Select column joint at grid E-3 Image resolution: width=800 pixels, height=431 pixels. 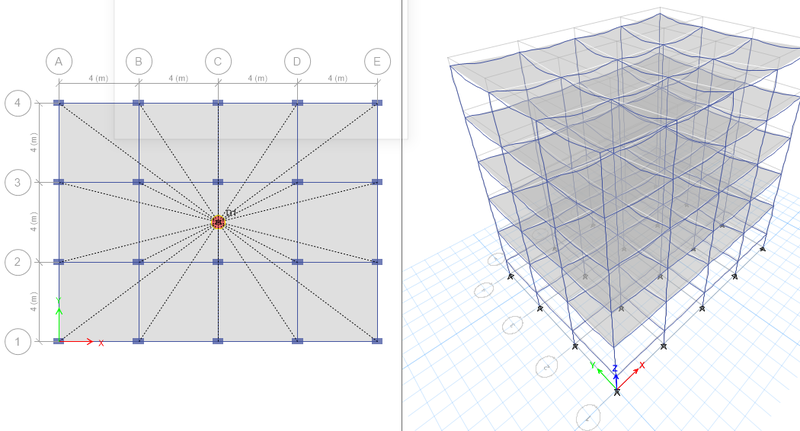tap(377, 182)
